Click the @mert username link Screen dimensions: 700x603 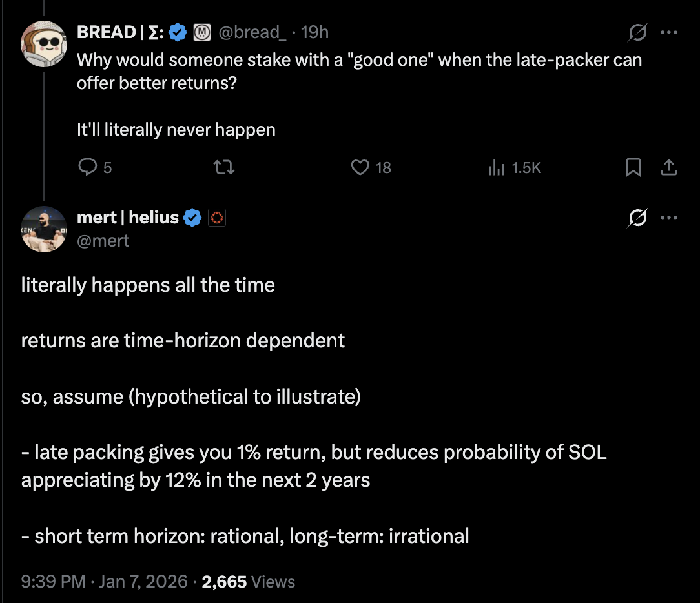click(103, 240)
